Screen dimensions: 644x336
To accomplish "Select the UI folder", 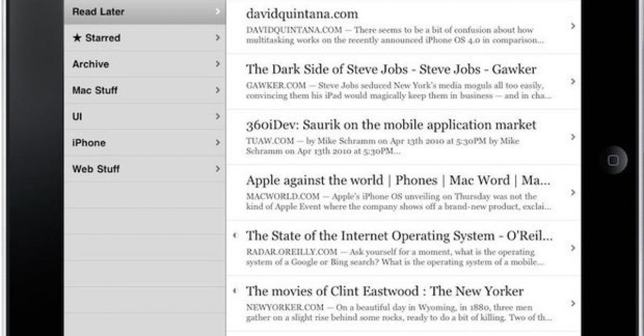I will (145, 117).
